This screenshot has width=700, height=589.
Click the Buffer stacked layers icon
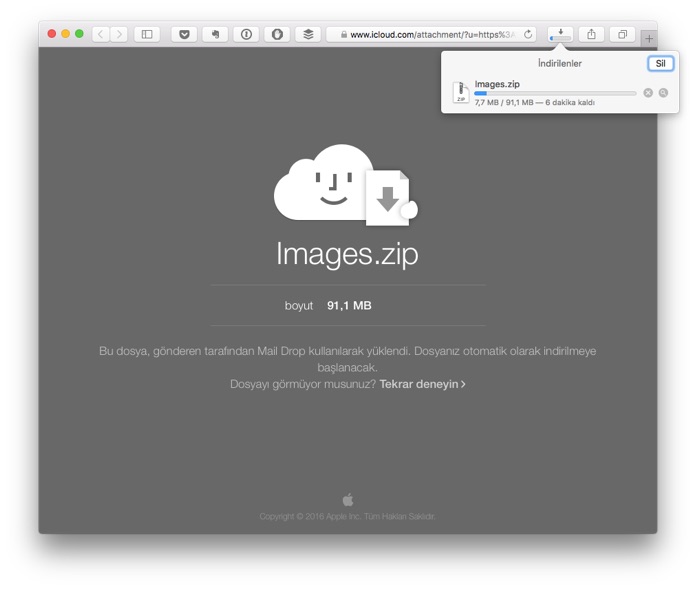pyautogui.click(x=308, y=34)
